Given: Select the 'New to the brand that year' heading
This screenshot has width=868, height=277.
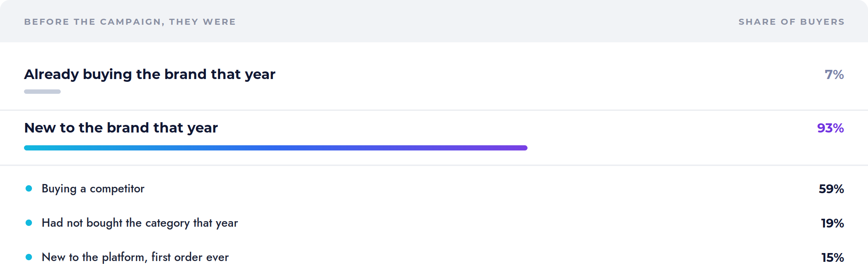Looking at the screenshot, I should tap(121, 128).
